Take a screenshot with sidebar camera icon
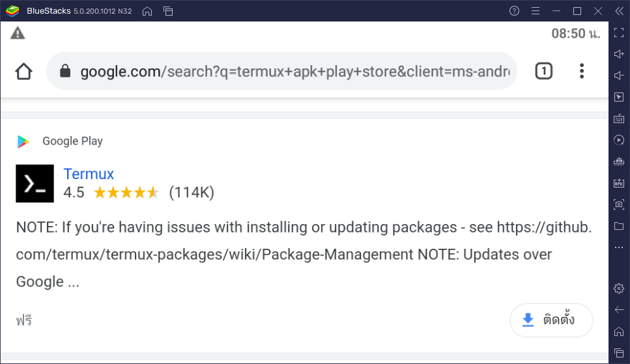 click(619, 204)
